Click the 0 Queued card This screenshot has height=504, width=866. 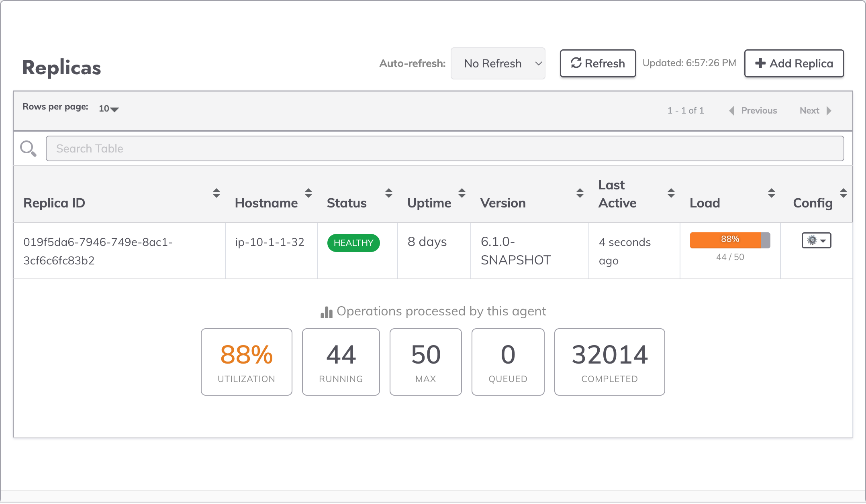508,362
